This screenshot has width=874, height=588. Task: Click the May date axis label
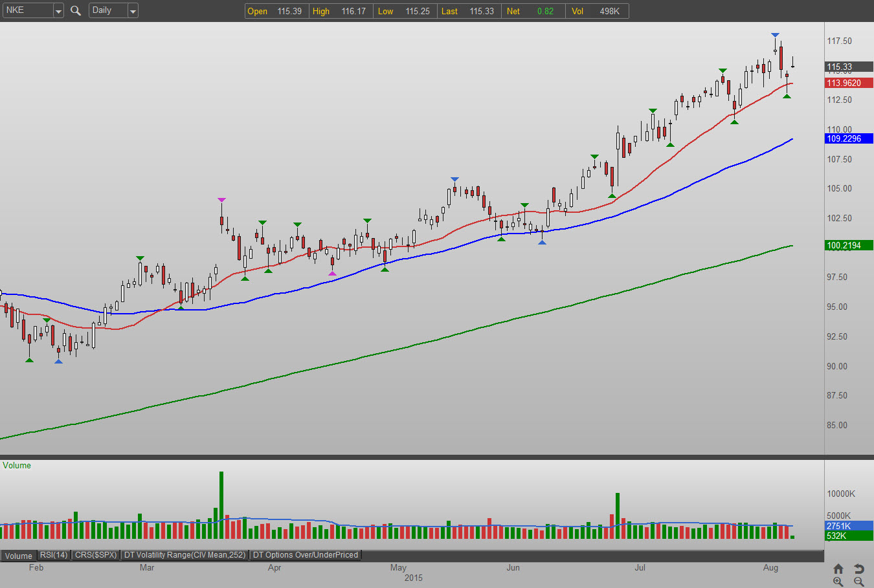[398, 567]
